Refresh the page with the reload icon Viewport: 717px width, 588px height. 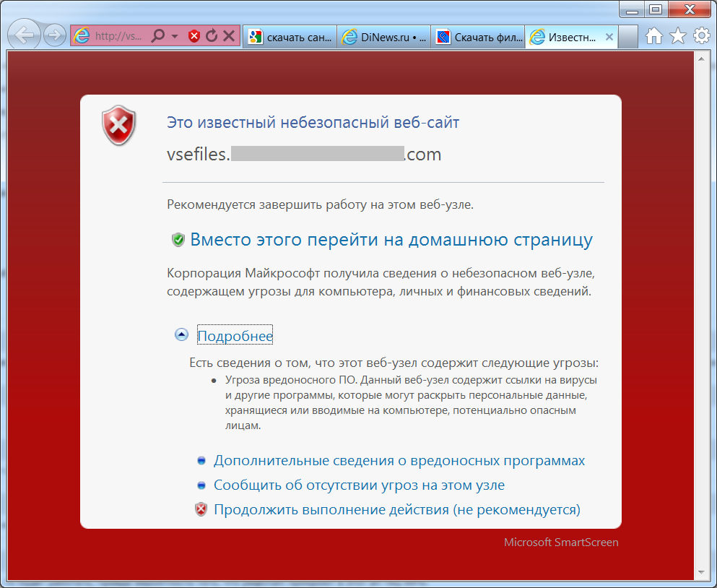(x=212, y=35)
